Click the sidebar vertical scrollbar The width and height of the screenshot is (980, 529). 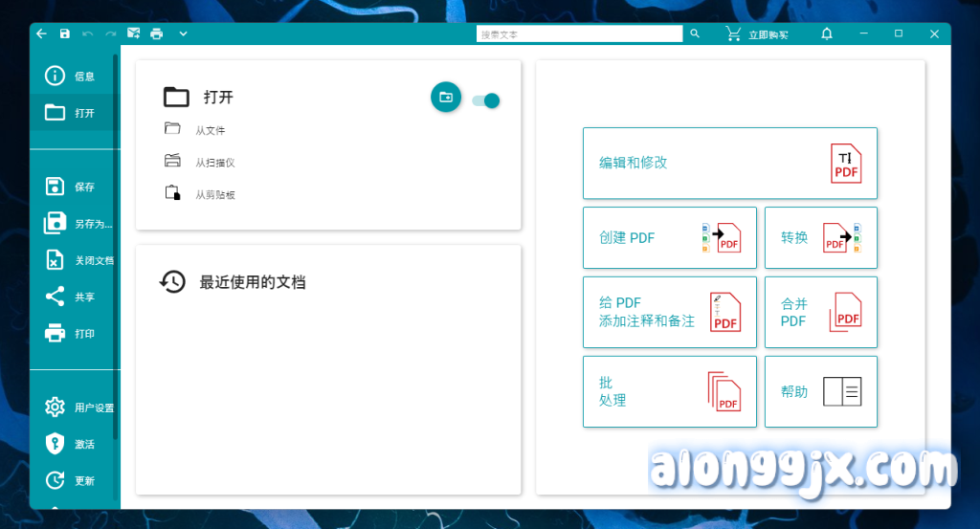pos(117,239)
